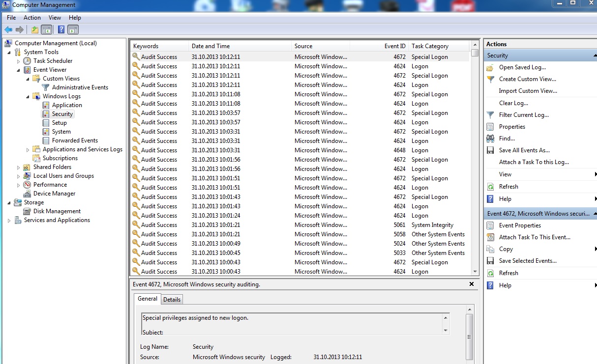
Task: Select the System log in tree
Action: coord(61,132)
